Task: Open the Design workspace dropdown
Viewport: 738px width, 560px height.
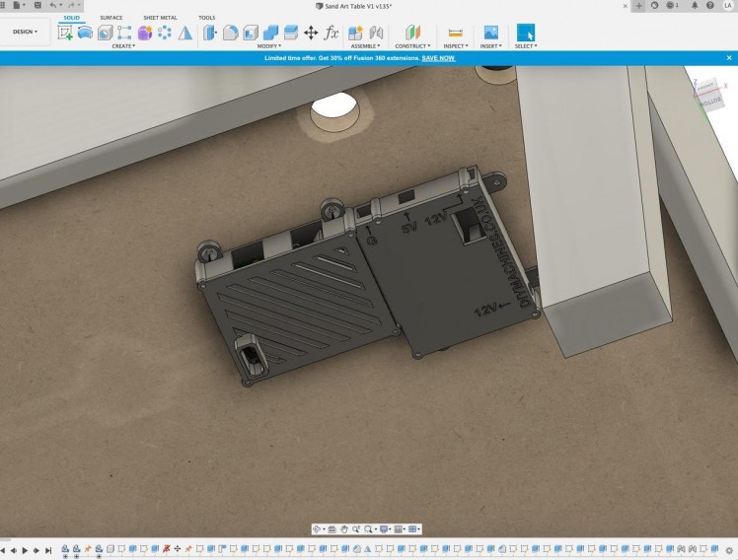Action: point(25,32)
